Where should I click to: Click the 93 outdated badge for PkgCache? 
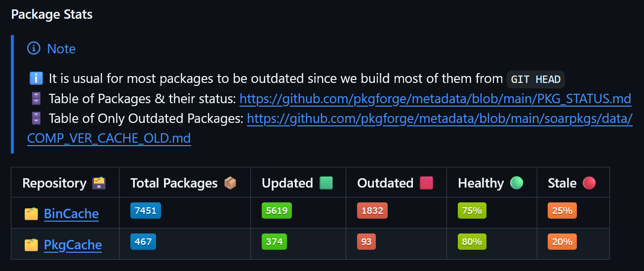coord(366,242)
